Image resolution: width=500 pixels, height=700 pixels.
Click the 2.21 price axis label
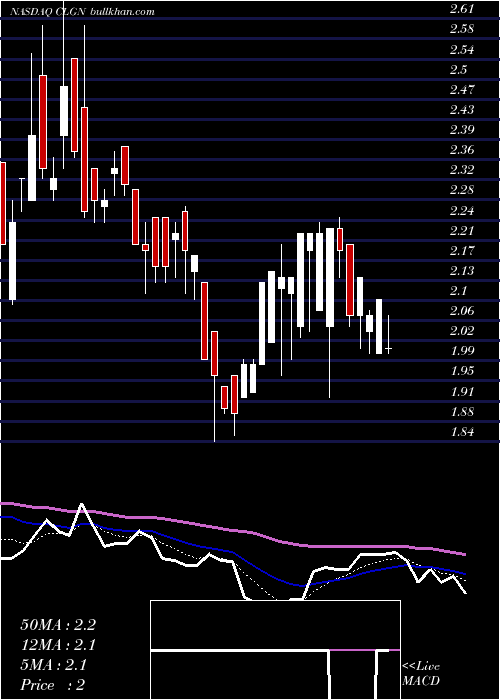461,231
